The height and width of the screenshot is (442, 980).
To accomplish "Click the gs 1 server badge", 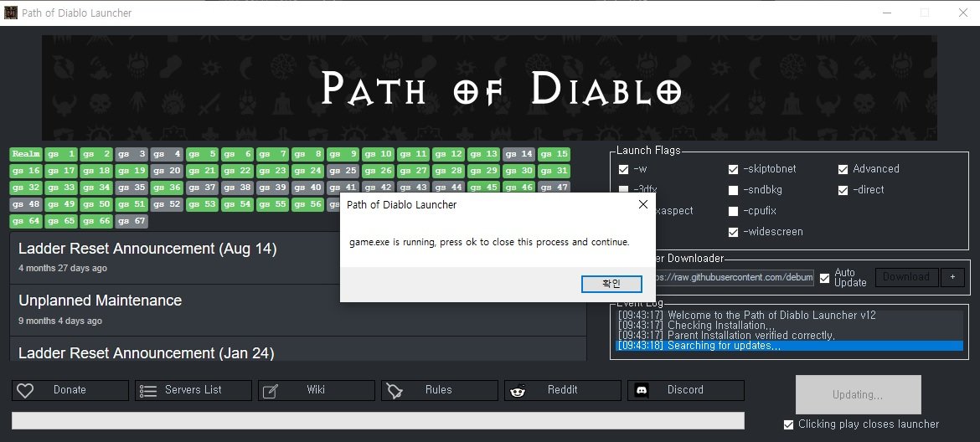I will coord(61,154).
